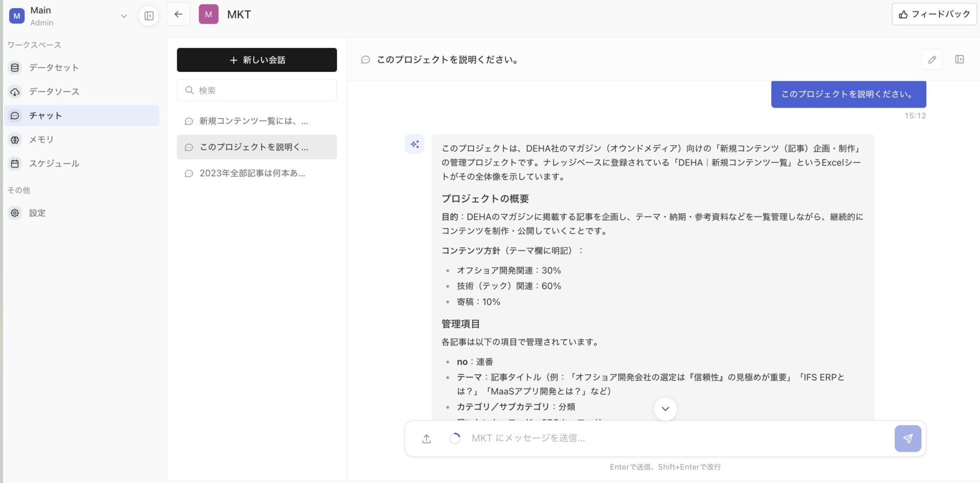The height and width of the screenshot is (483, 980).
Task: Click the blue M workspace avatar
Action: tap(17, 16)
